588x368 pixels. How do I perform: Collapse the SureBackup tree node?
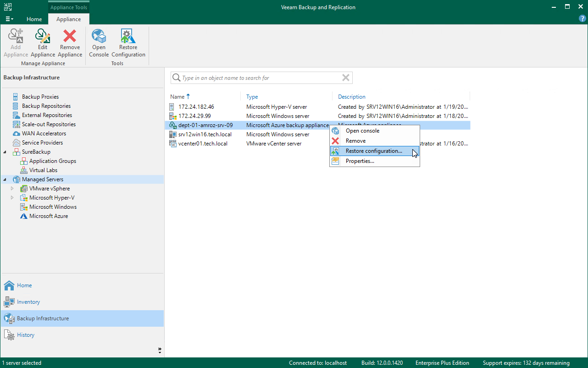(5, 152)
